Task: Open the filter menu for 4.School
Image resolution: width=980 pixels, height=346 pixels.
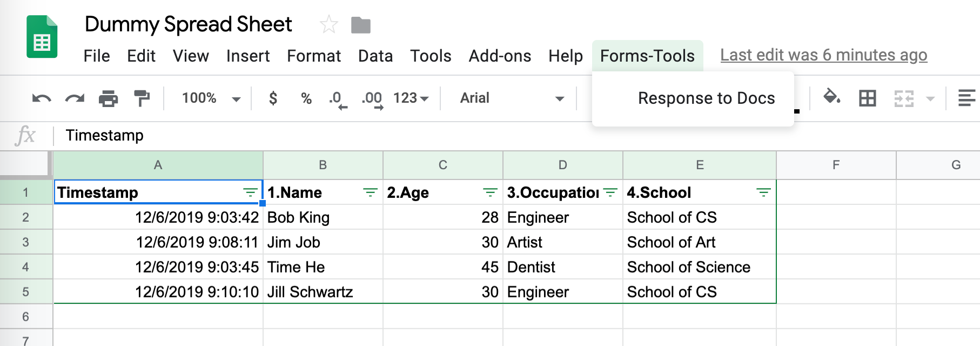Action: click(x=763, y=192)
